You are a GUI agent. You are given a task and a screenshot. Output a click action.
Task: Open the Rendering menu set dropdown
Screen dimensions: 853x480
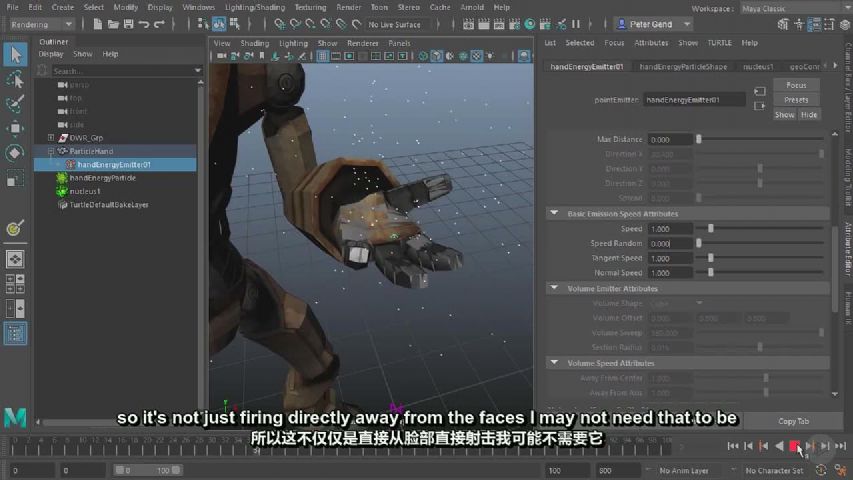[41, 24]
